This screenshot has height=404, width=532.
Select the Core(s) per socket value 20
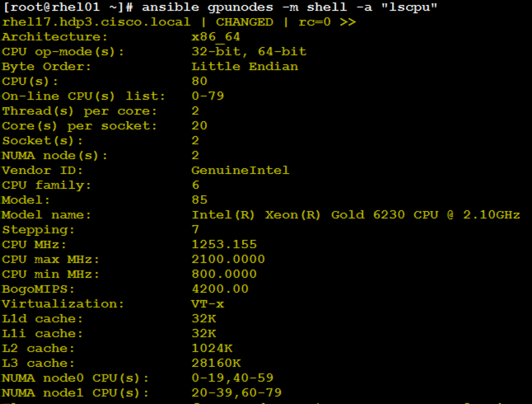[199, 125]
